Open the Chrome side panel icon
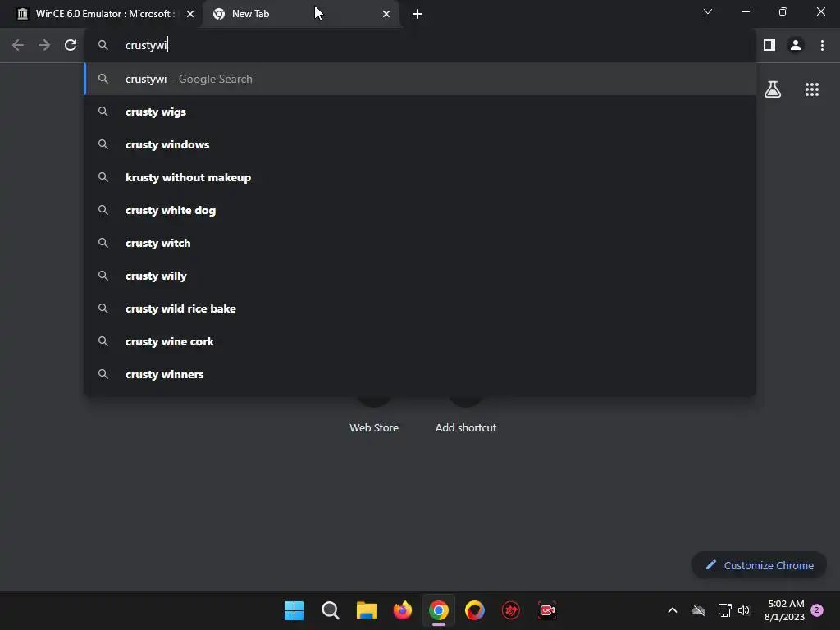Screen dimensions: 840x630 pos(769,46)
